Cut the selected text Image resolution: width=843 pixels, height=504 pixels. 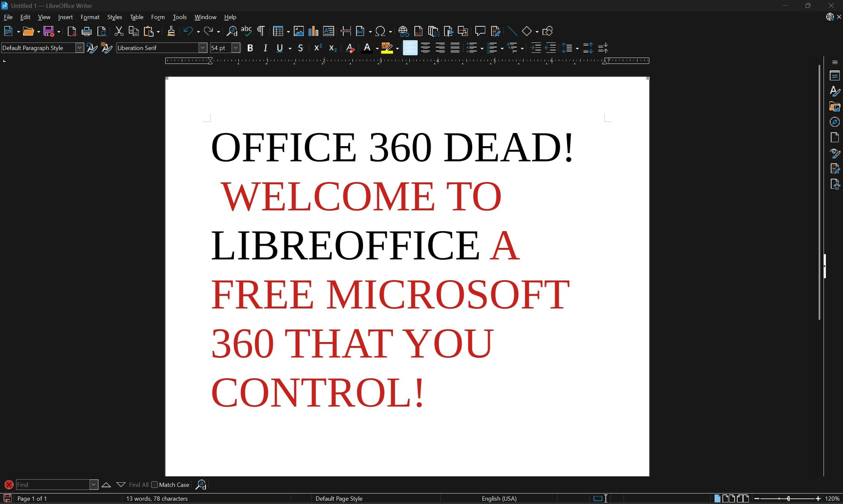[119, 31]
